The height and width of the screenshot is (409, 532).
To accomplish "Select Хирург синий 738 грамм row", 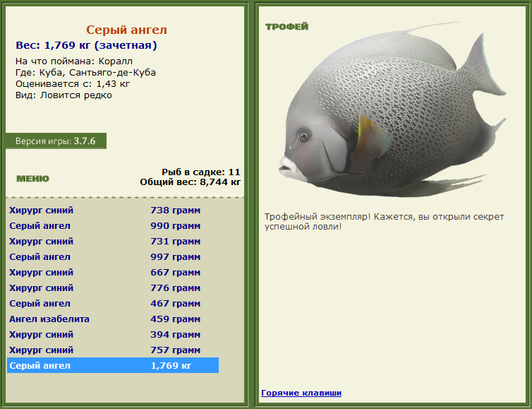I will [x=113, y=211].
